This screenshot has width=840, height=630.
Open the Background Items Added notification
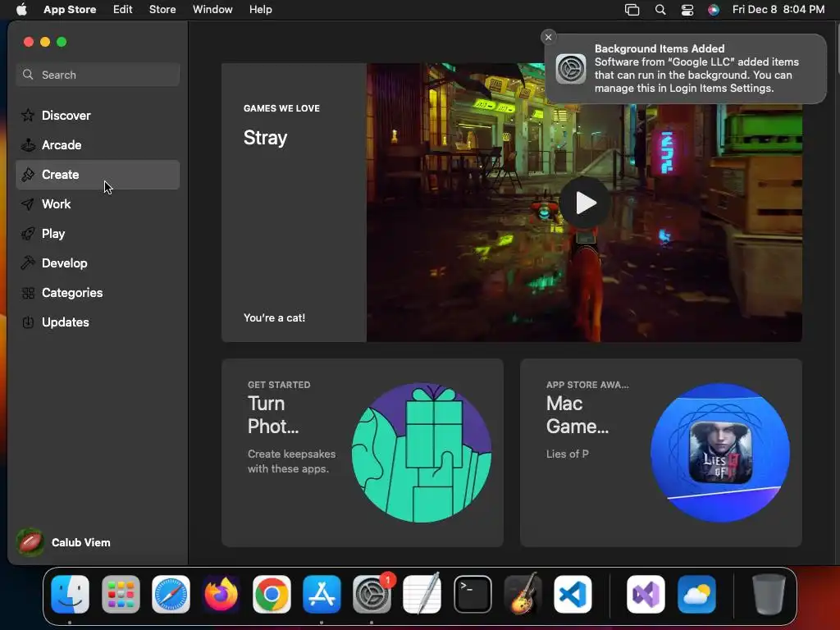pyautogui.click(x=685, y=69)
